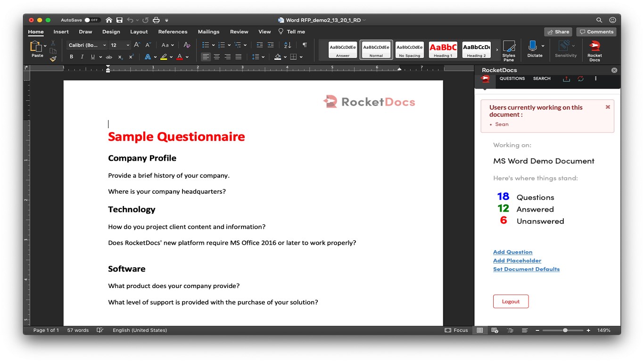Switch to Web Layout view
Viewport: 644px width, 362px height.
coord(495,330)
